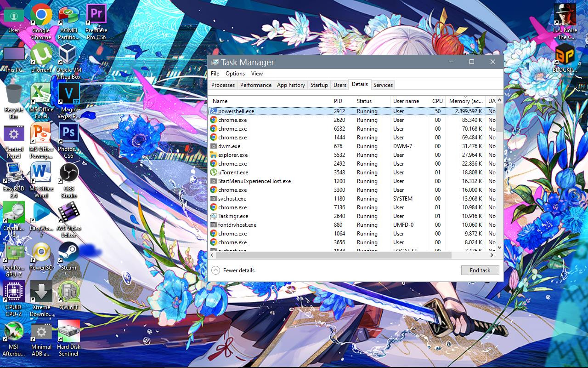
Task: Launch the BLOCKPOST desktop shortcut
Action: [565, 59]
